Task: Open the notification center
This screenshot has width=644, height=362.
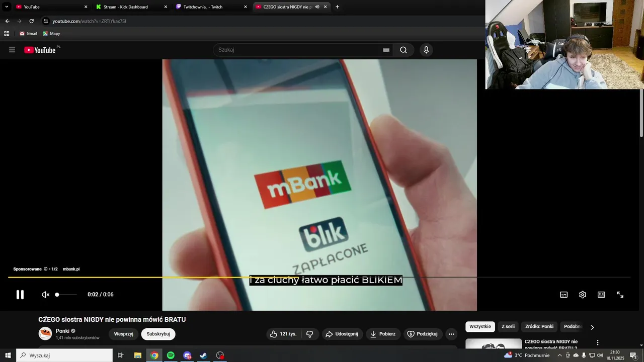Action: point(633,355)
